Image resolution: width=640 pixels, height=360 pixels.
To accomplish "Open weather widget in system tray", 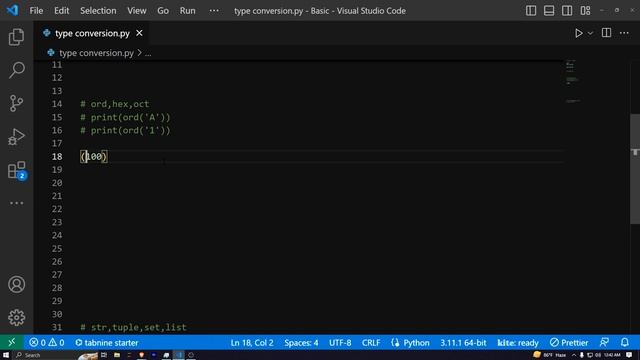I will tap(549, 355).
